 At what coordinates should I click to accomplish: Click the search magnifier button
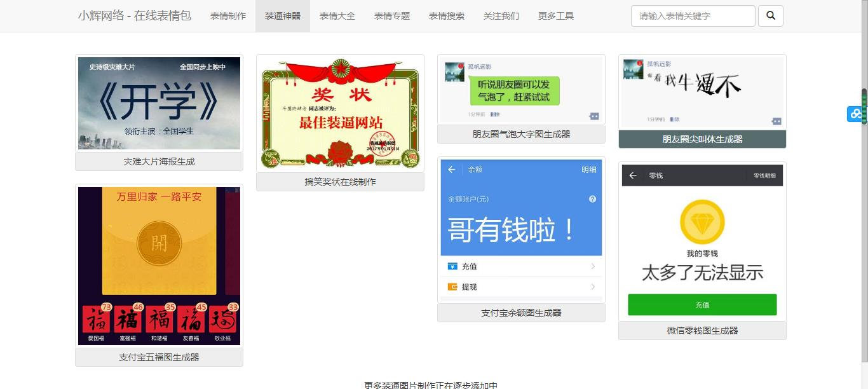pyautogui.click(x=770, y=16)
